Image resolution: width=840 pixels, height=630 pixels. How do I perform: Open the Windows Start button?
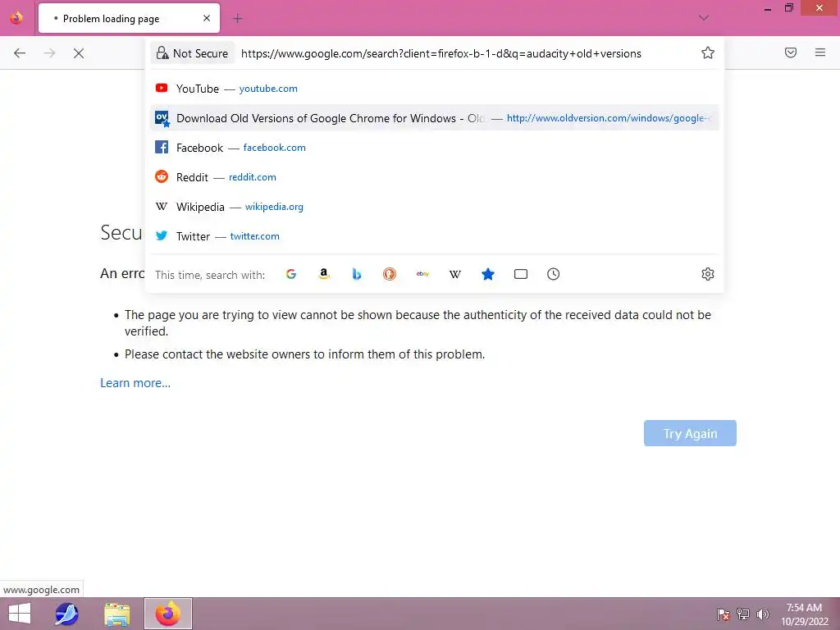coord(20,614)
